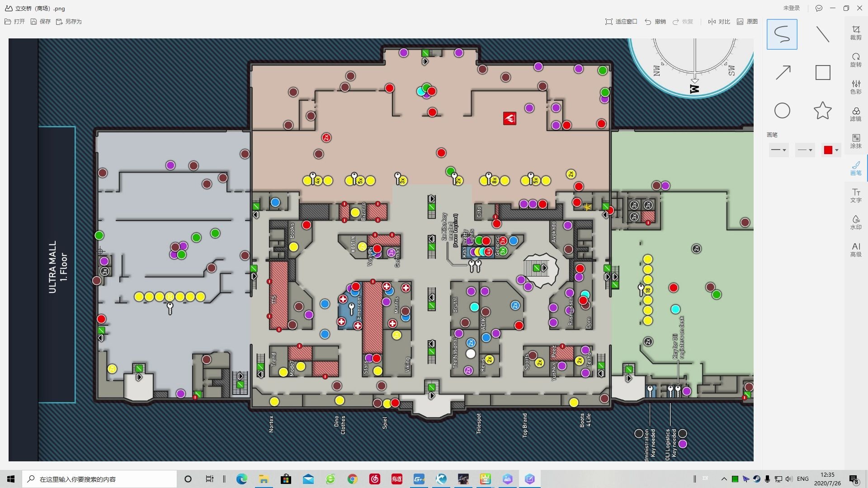
Task: Show hidden system tray icons
Action: [x=724, y=479]
